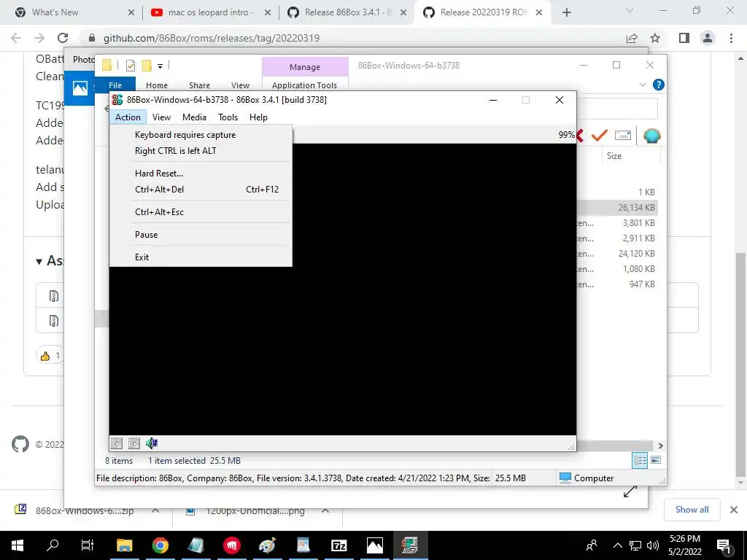Image resolution: width=747 pixels, height=560 pixels.
Task: Open 7-Zip from the taskbar
Action: [338, 545]
